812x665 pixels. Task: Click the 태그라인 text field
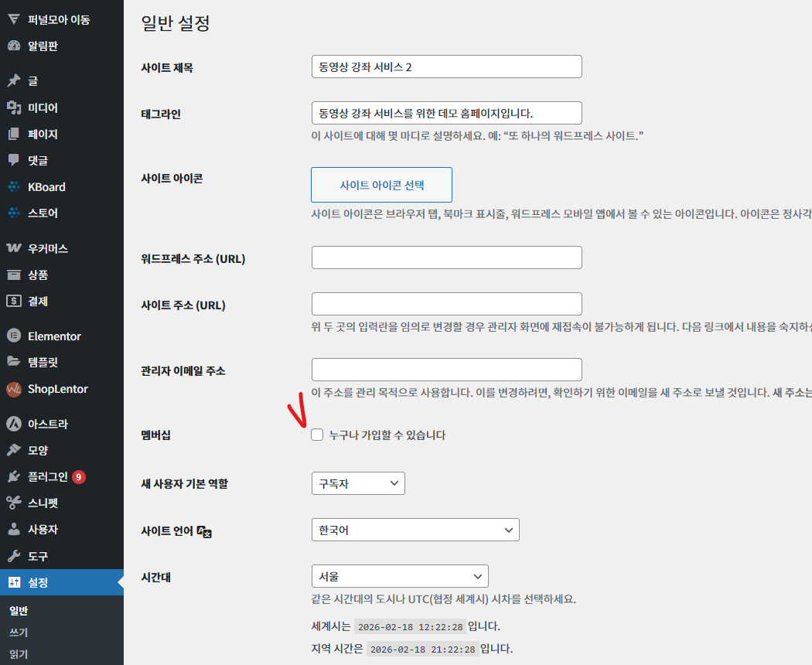[x=447, y=113]
